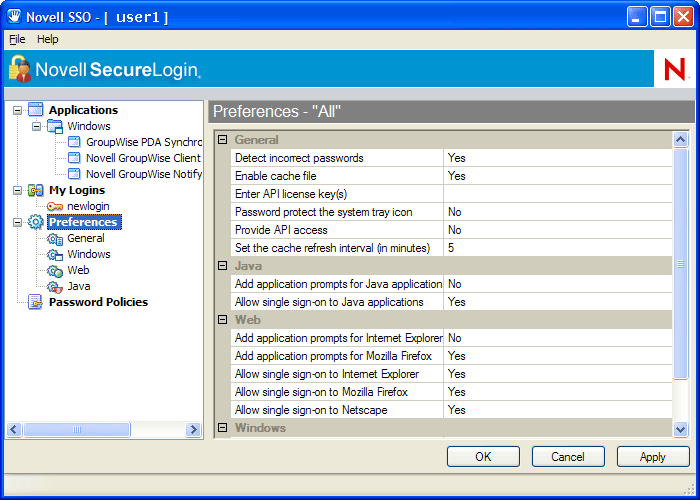Collapse the Windows applications subtree
This screenshot has height=500, width=700.
click(37, 126)
